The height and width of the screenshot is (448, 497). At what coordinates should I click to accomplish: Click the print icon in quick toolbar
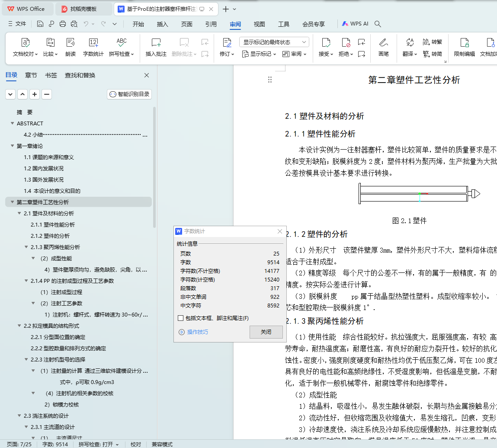click(63, 24)
